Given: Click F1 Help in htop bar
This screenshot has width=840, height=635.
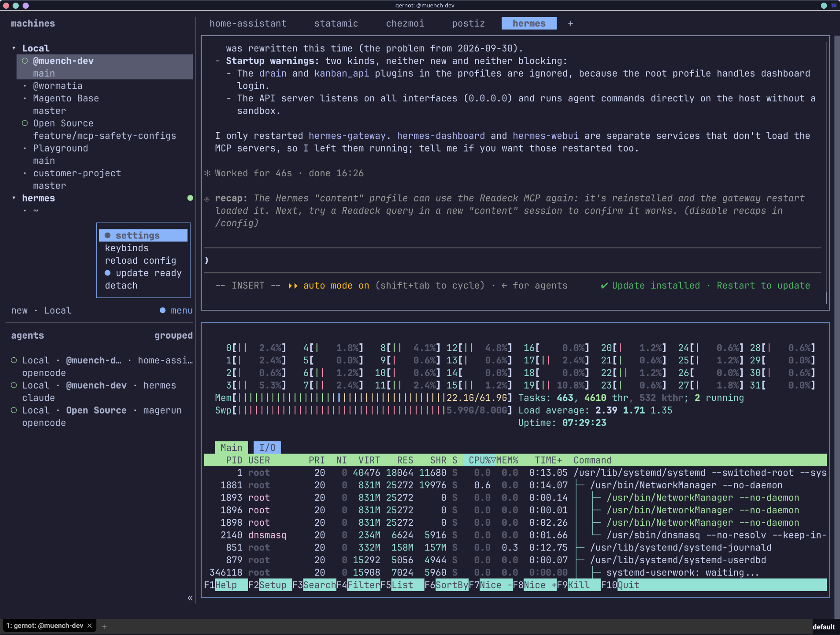Looking at the screenshot, I should (226, 585).
